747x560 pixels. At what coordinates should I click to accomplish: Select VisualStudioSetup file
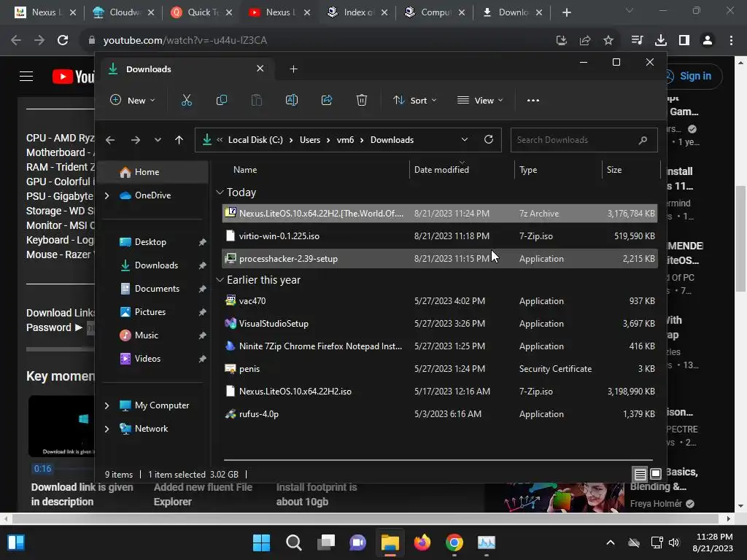point(439,324)
